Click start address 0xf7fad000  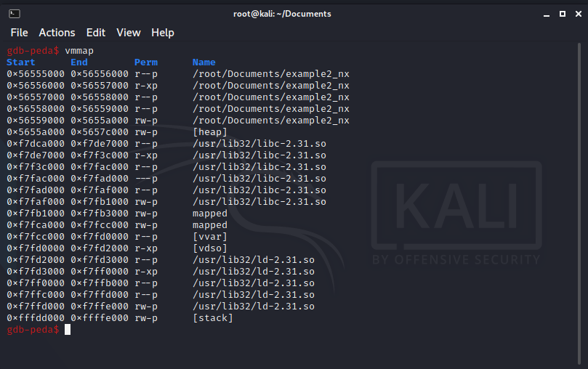36,190
